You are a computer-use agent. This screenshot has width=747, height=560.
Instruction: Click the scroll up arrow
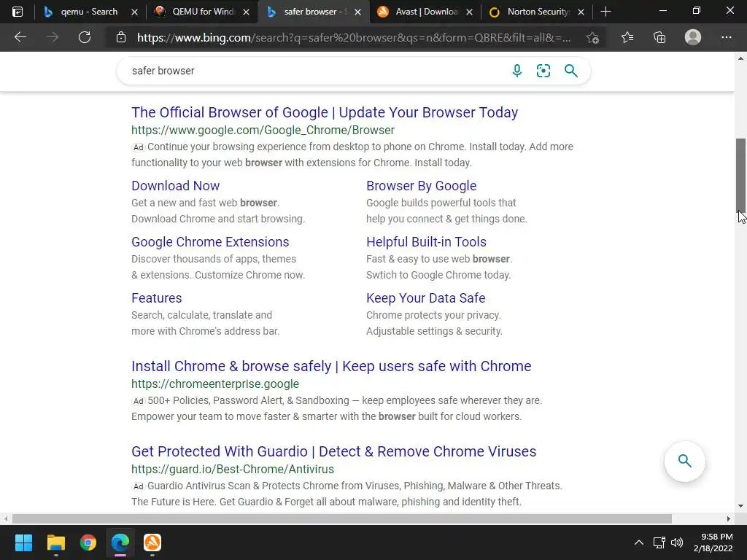[740, 58]
